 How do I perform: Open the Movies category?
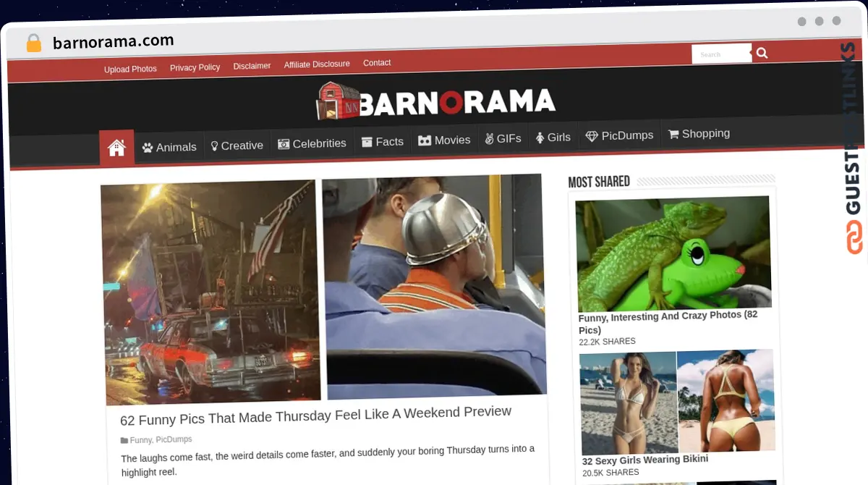click(444, 140)
